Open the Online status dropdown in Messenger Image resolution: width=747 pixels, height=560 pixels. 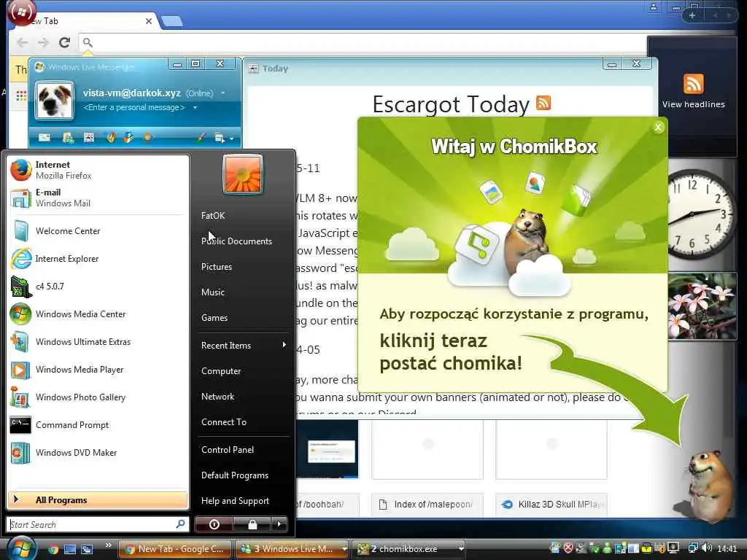click(x=223, y=93)
